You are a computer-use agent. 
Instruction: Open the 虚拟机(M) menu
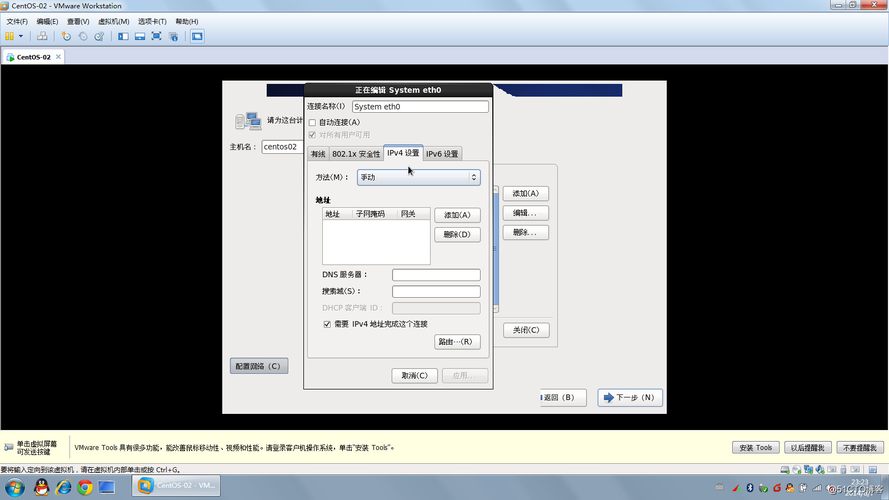113,22
